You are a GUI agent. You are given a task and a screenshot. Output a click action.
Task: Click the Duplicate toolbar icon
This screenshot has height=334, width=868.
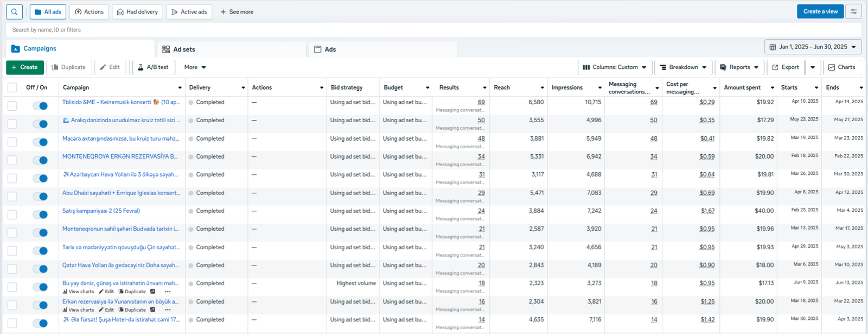pyautogui.click(x=68, y=67)
